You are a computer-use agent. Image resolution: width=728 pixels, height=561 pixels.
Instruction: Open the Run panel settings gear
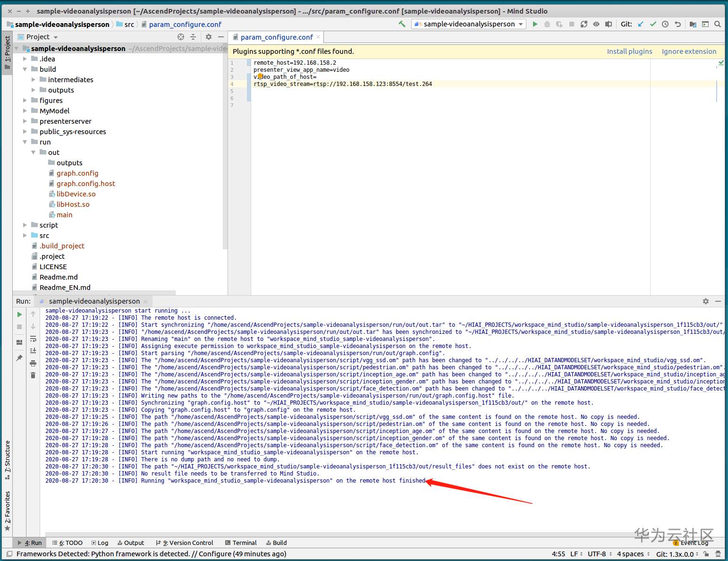point(706,301)
